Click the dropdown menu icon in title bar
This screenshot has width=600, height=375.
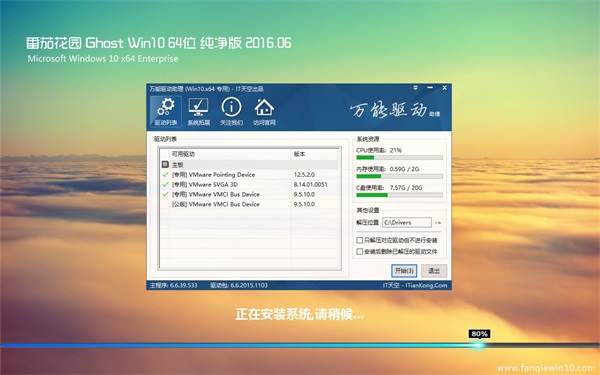416,88
